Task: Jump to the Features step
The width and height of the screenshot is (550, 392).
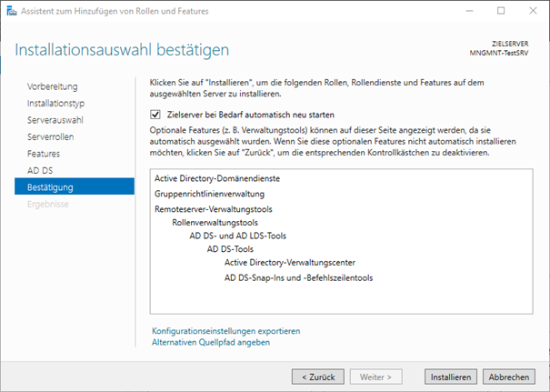Action: point(44,154)
